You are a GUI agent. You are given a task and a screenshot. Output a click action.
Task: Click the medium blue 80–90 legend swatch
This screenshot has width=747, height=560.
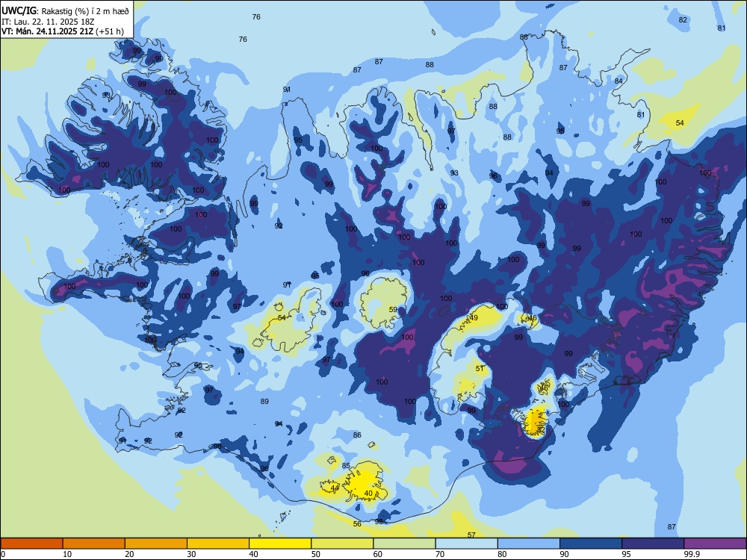pyautogui.click(x=529, y=544)
